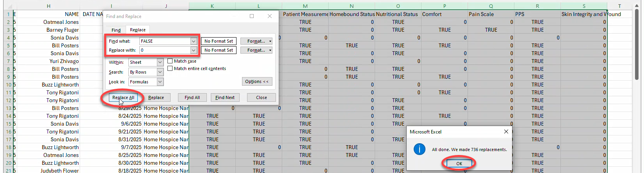
Task: Maximize the Find and Replace dialog
Action: [252, 16]
